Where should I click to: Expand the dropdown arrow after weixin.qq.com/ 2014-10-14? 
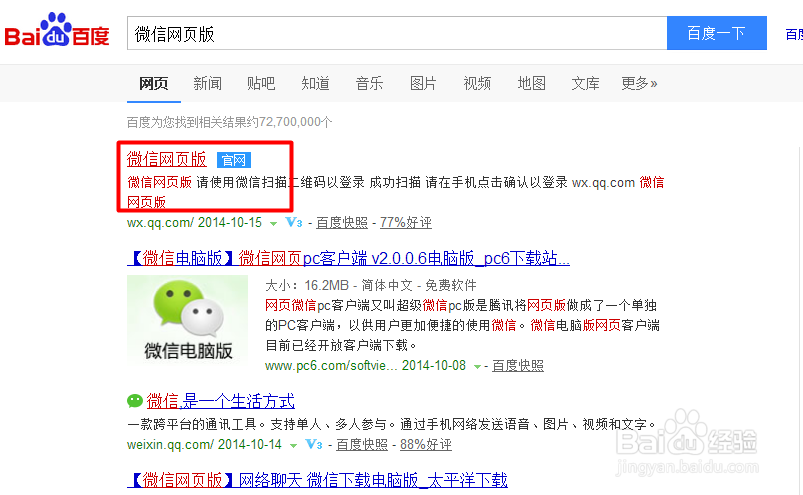(x=293, y=445)
